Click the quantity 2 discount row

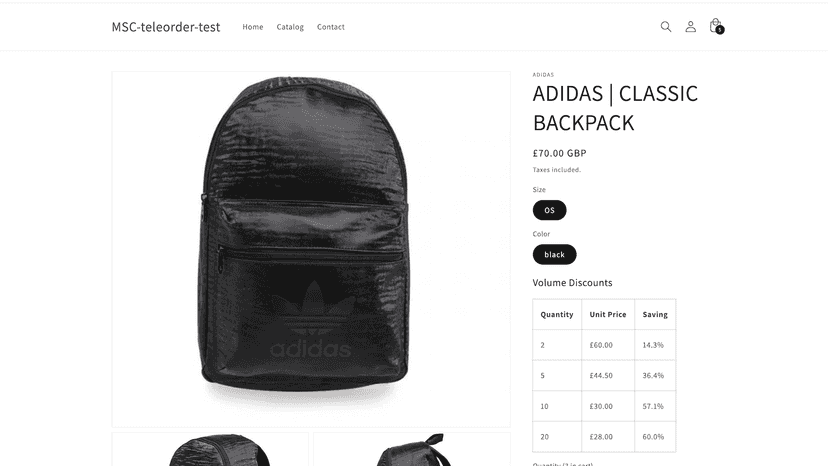tap(604, 345)
